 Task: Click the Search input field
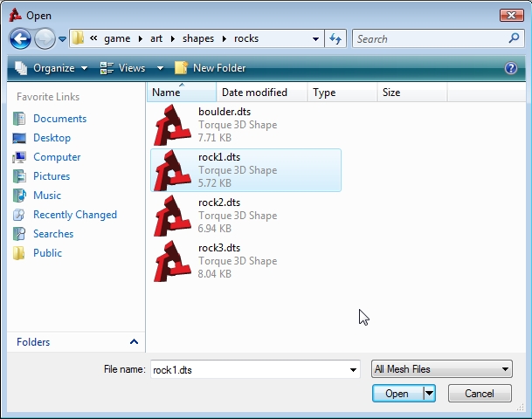click(429, 38)
